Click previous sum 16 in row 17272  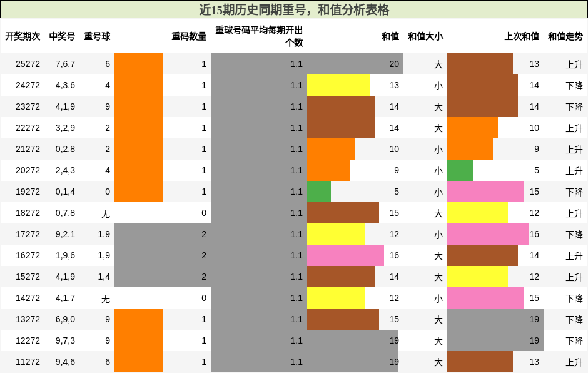tap(534, 234)
